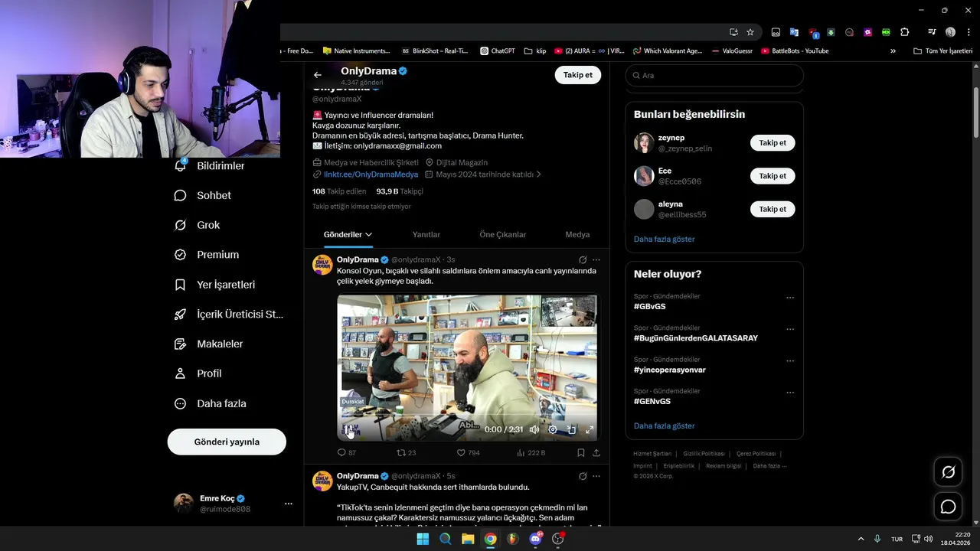The height and width of the screenshot is (551, 980).
Task: Go back with the profile header arrow
Action: (x=318, y=75)
